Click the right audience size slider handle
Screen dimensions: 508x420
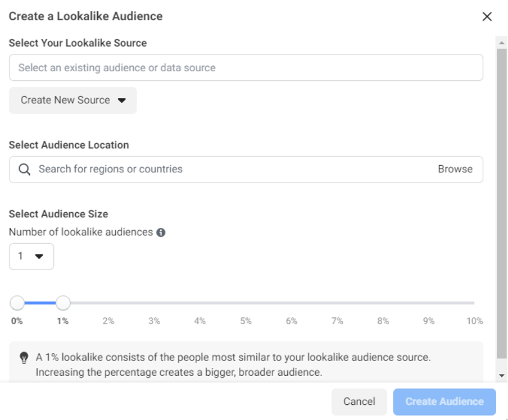click(63, 303)
